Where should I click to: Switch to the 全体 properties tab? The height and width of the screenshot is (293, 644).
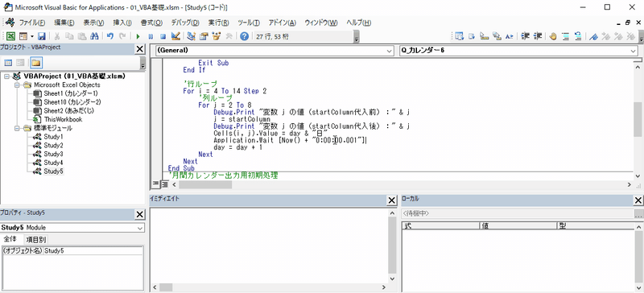[x=10, y=239]
